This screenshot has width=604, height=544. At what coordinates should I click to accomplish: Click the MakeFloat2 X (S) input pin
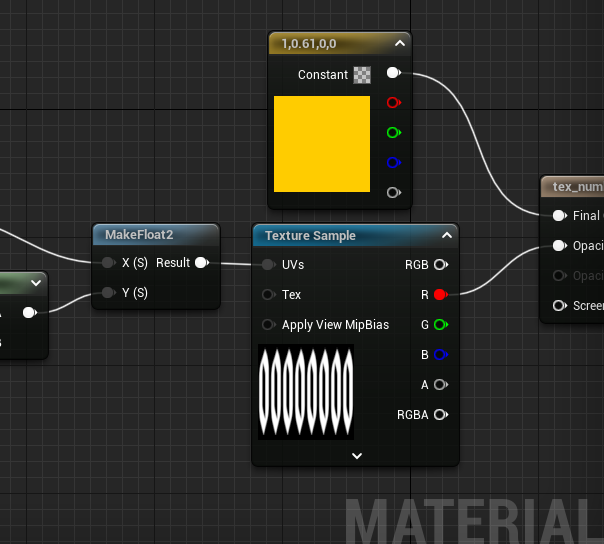coord(109,263)
